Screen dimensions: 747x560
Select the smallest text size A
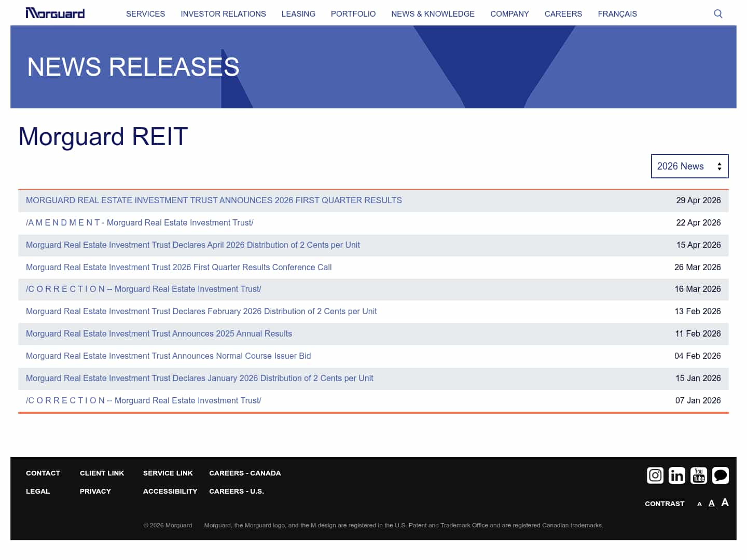[x=699, y=504]
